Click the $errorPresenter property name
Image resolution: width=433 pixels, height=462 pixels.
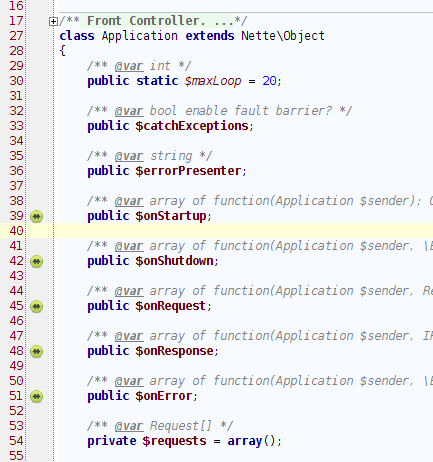coord(188,171)
